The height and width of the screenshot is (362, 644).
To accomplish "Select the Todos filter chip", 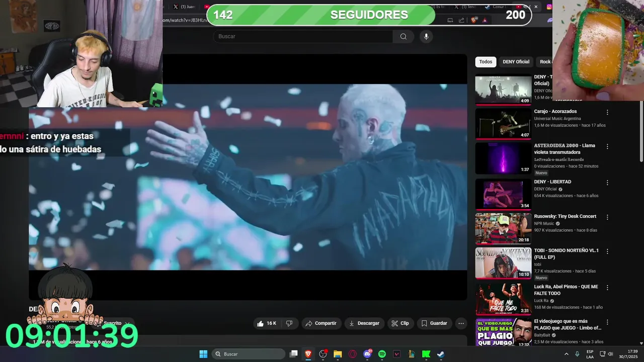I will (x=486, y=62).
